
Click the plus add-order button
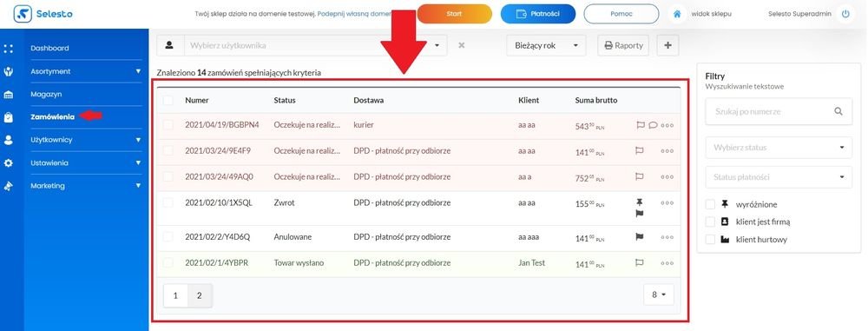[x=667, y=45]
